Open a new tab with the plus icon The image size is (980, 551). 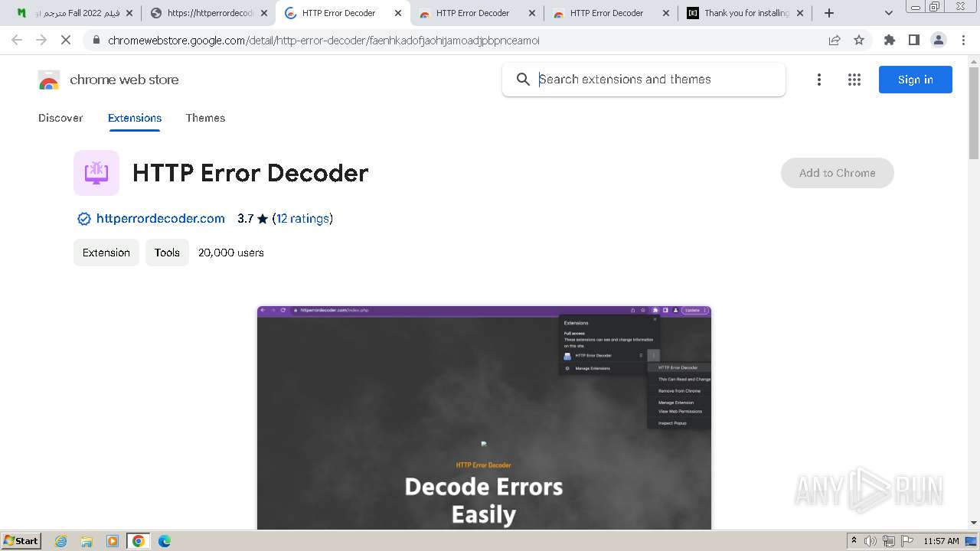tap(829, 13)
